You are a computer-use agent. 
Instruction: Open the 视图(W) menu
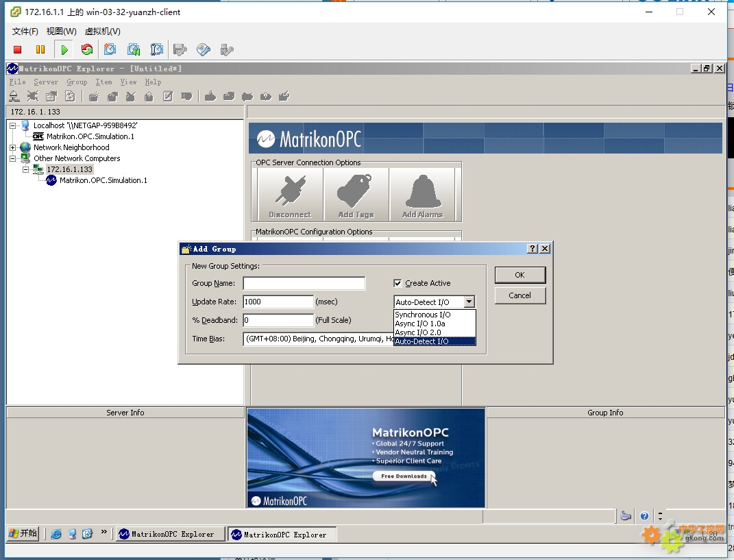(x=61, y=32)
